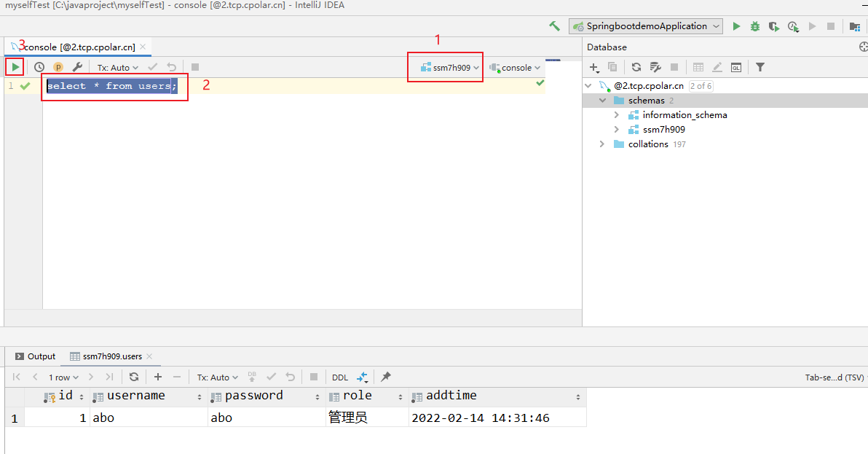Select the 'abo' cell under username
Image resolution: width=868 pixels, height=454 pixels.
[149, 418]
